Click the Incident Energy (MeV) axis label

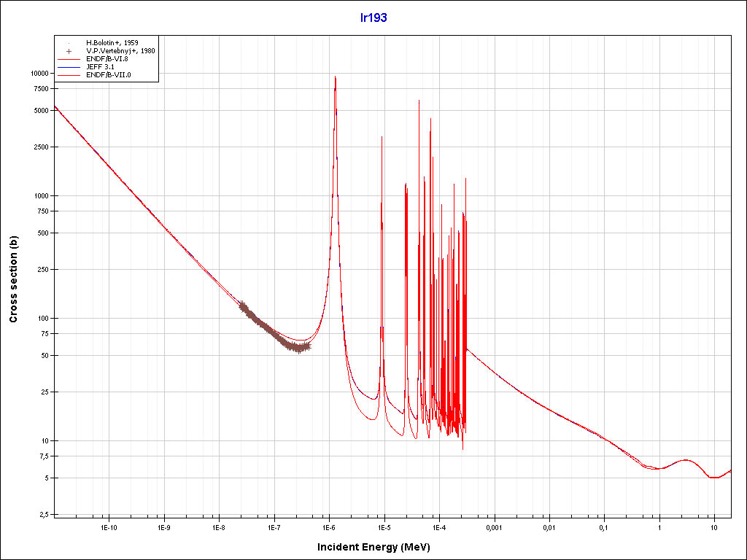(x=373, y=547)
